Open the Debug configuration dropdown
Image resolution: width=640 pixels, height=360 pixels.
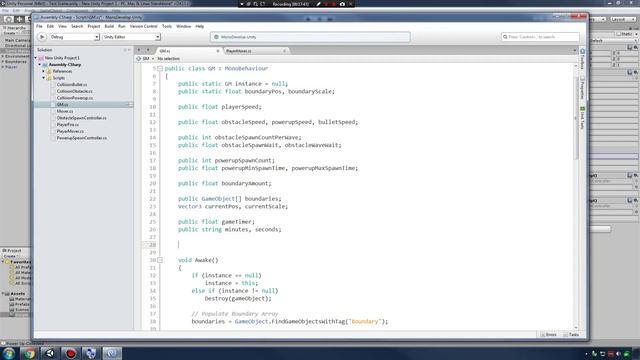74,37
